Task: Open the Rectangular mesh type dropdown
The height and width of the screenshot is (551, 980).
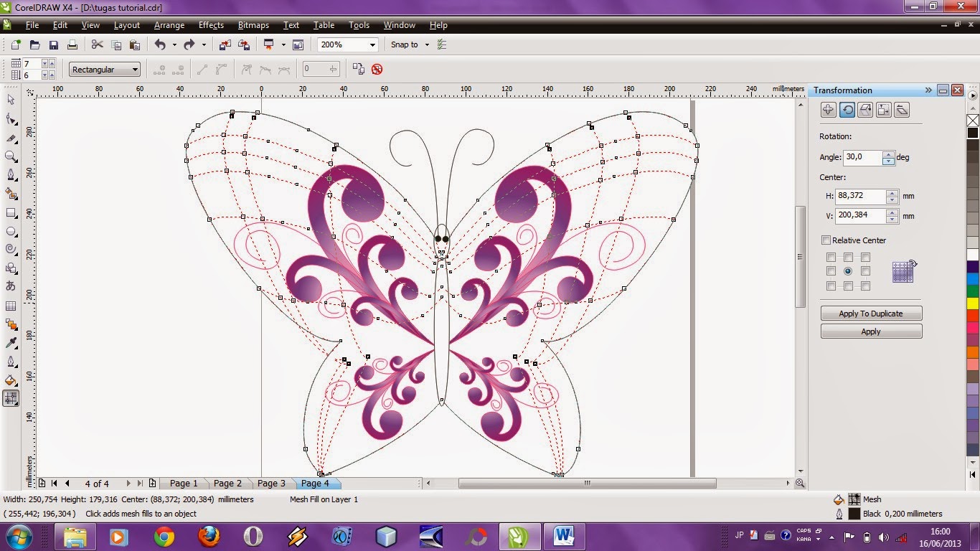Action: [135, 69]
